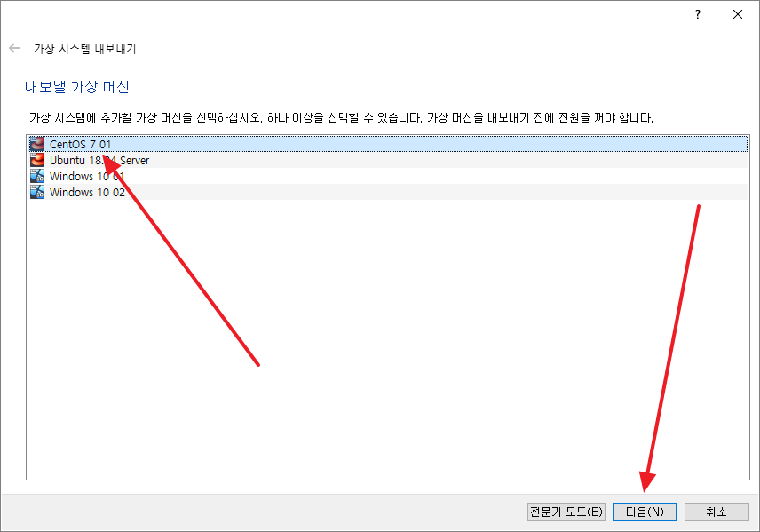
Task: Select the Ubuntu 18.04 Server list entry
Action: (x=388, y=160)
